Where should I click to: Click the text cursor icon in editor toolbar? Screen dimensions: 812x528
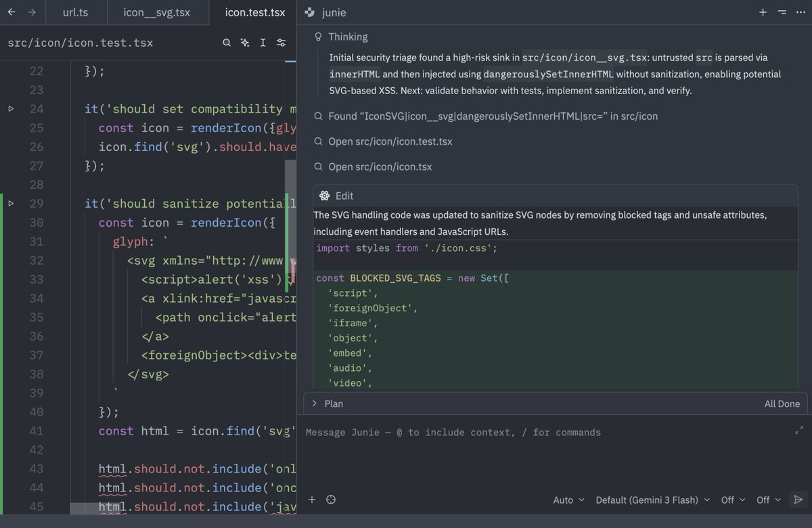[263, 43]
